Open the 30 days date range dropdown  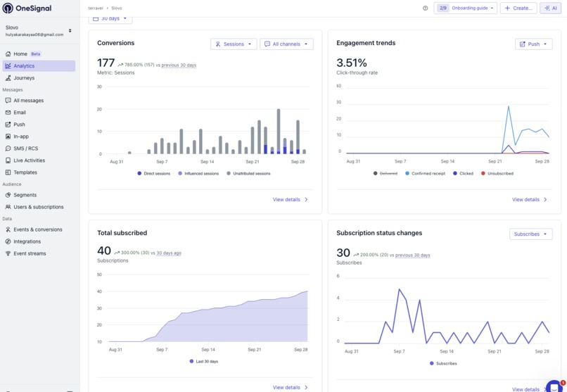(110, 19)
